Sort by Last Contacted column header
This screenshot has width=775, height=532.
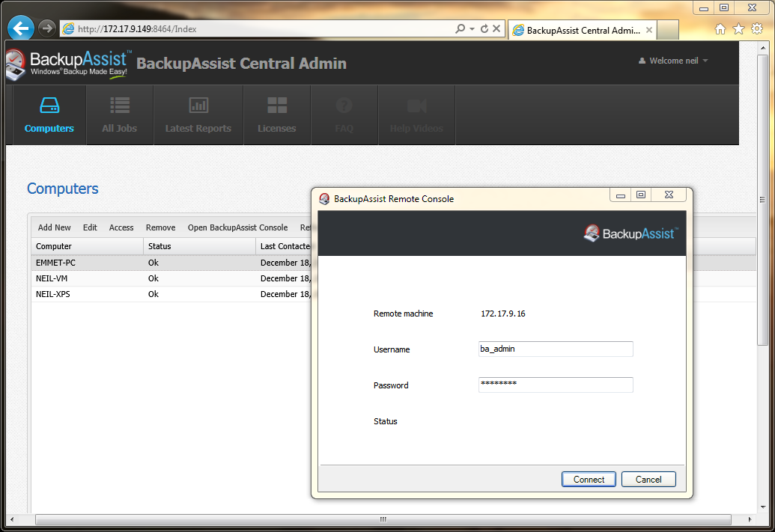(x=285, y=246)
